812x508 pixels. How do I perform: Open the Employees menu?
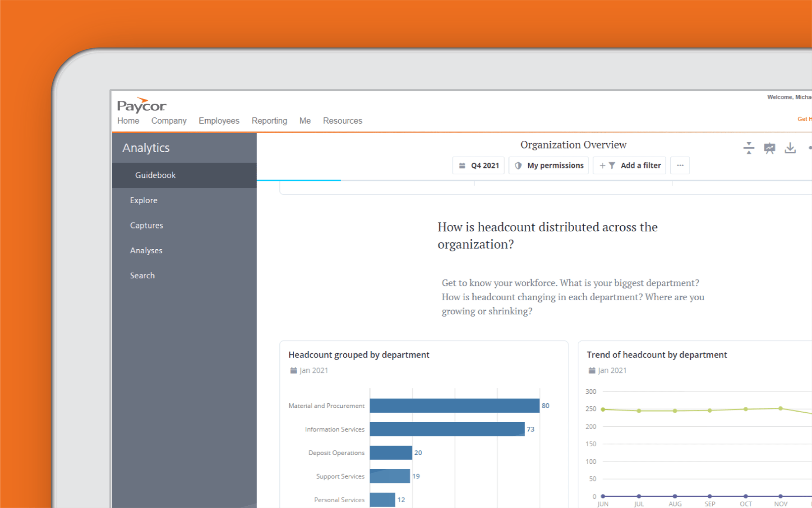(x=219, y=121)
